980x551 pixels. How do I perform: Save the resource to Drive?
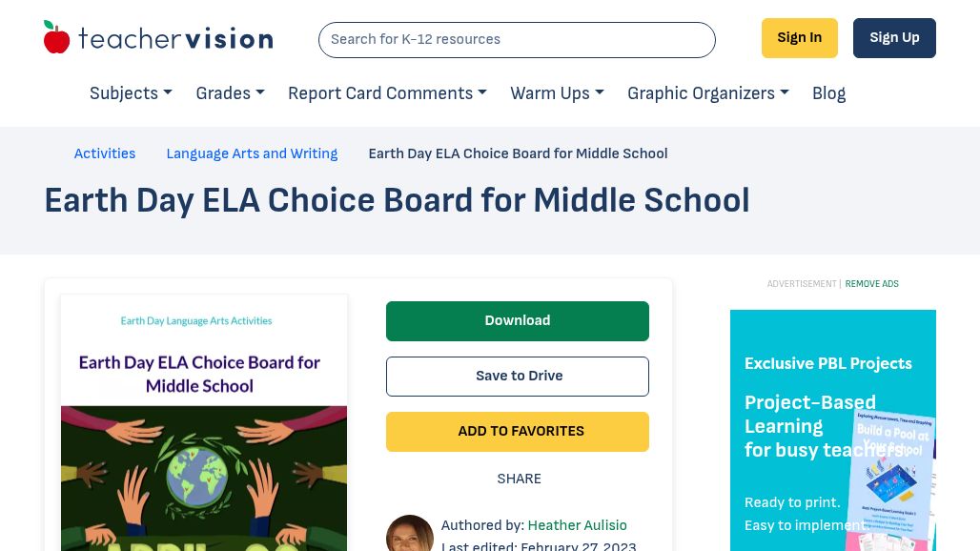(517, 377)
